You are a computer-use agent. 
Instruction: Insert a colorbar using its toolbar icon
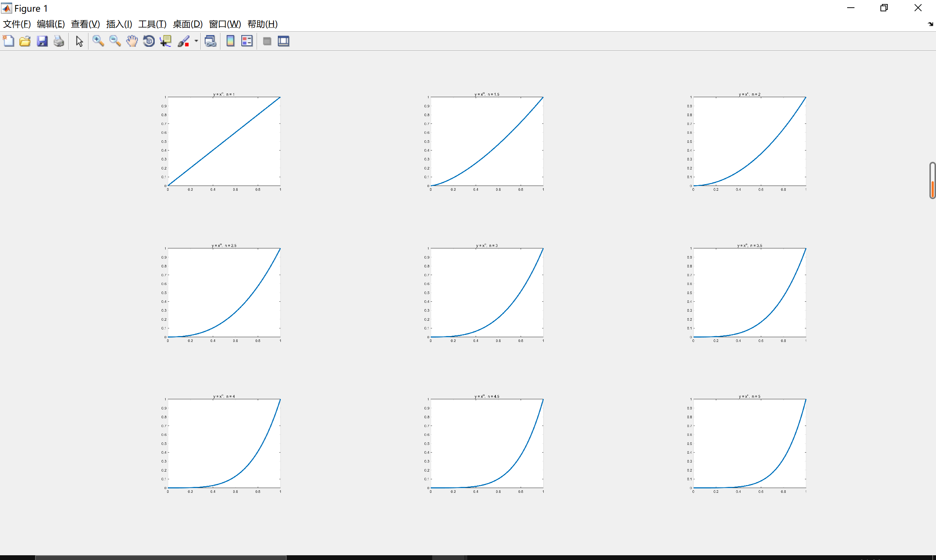230,41
